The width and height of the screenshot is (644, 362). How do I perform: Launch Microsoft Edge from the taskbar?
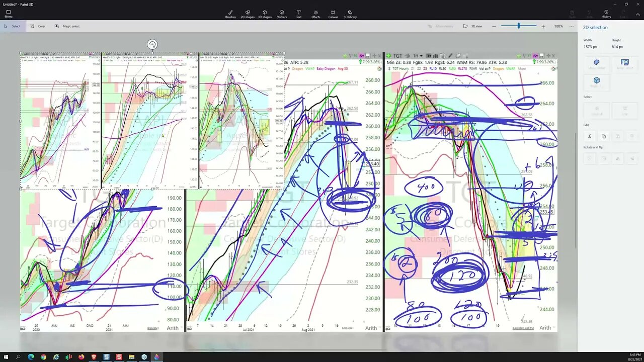pos(31,357)
